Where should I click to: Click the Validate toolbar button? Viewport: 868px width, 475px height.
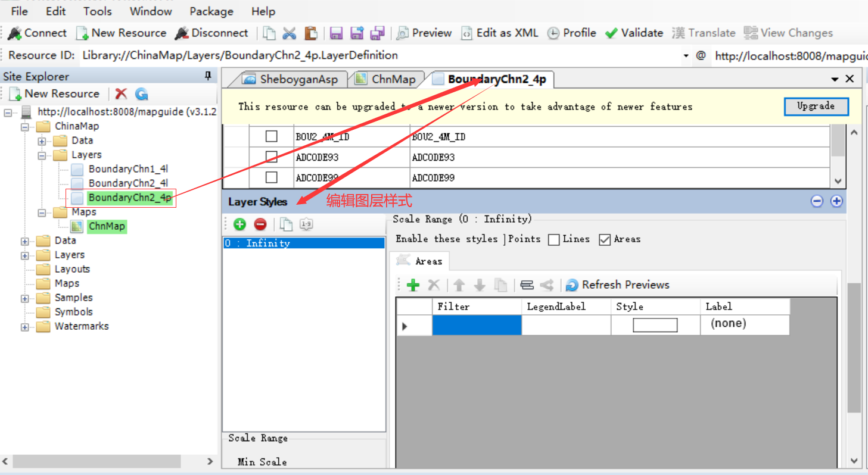click(x=634, y=33)
